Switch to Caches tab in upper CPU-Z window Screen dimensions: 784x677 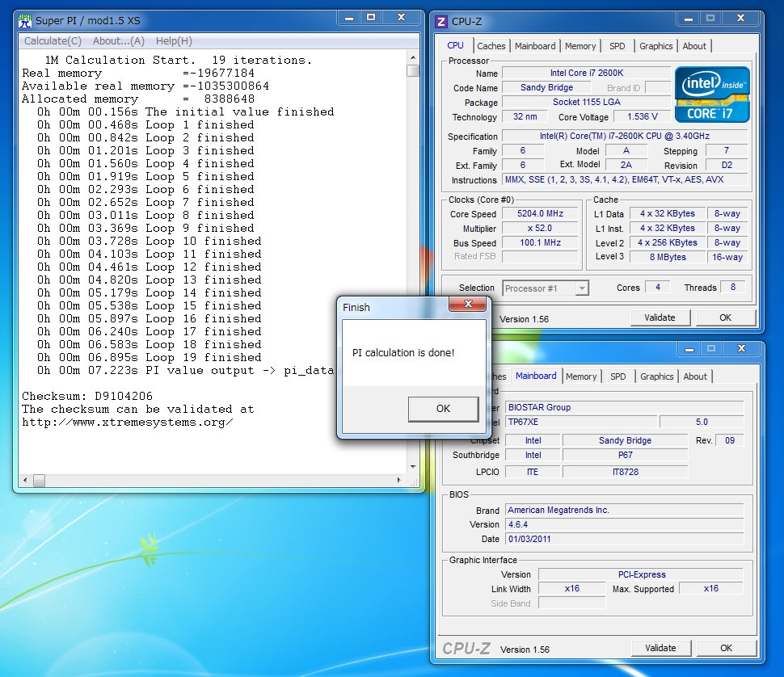click(x=491, y=46)
